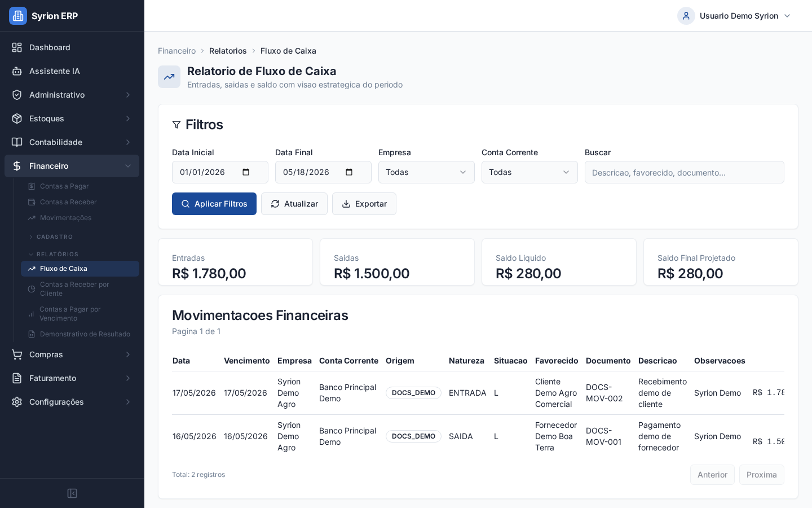Click the Demonstrativo de Resultado document icon

(32, 334)
